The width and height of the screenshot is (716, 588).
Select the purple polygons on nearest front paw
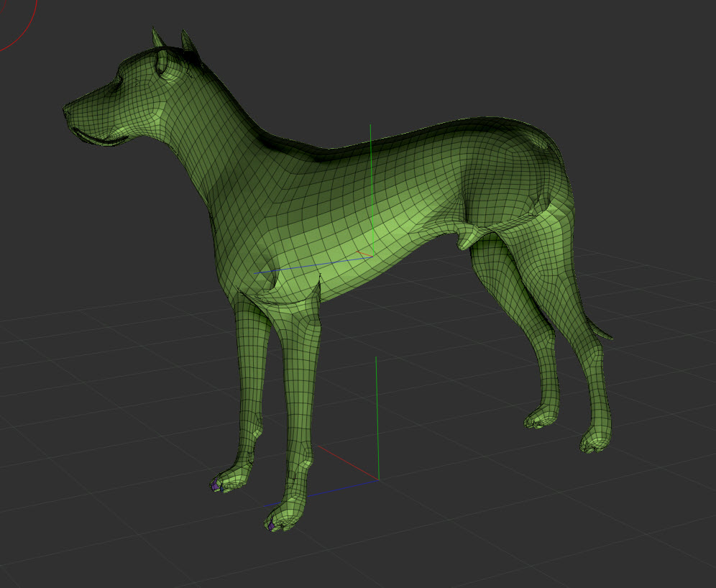pyautogui.click(x=271, y=526)
